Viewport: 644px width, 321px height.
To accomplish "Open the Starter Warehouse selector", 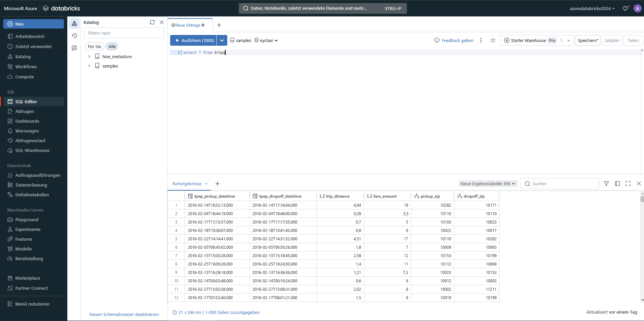I will point(536,40).
